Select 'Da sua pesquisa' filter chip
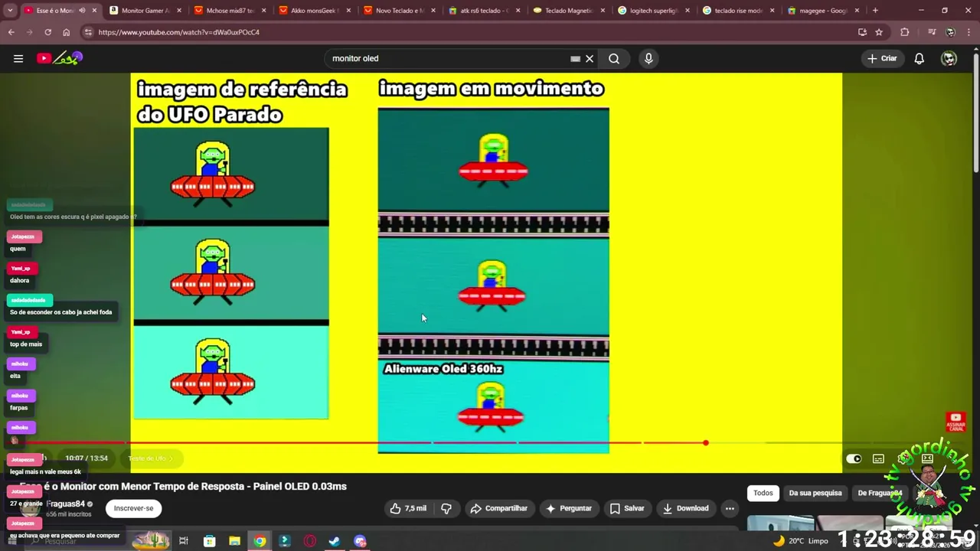Screen dimensions: 980x551 815,493
